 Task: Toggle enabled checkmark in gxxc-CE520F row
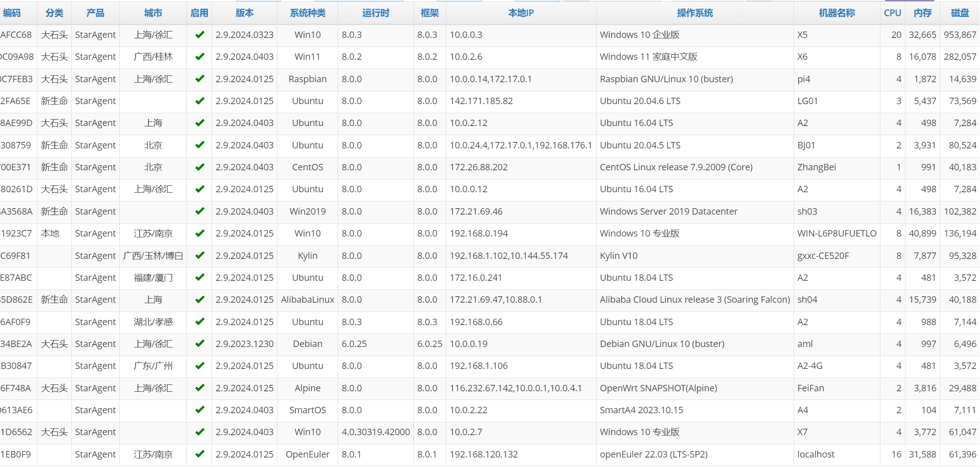coord(200,256)
